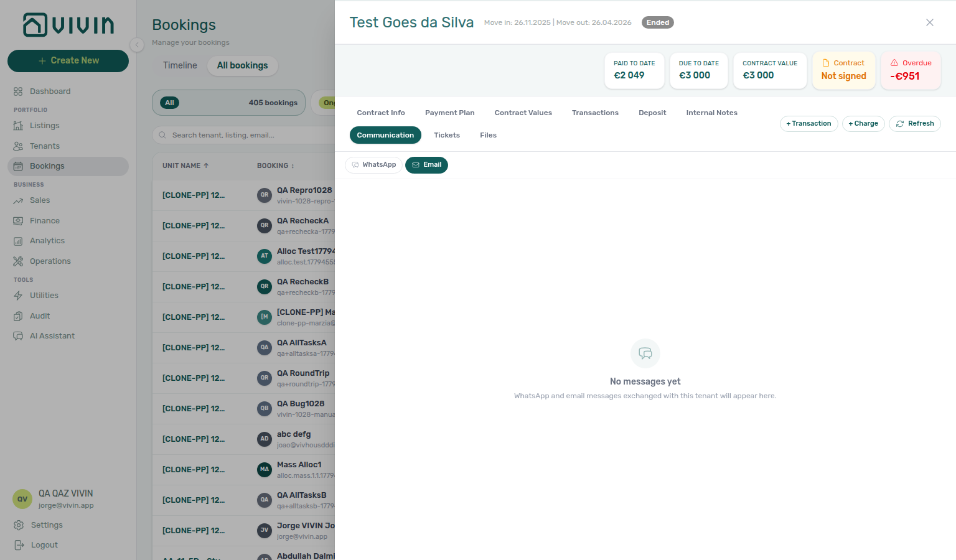The height and width of the screenshot is (560, 956).
Task: Click the Settings gear icon
Action: point(19,525)
